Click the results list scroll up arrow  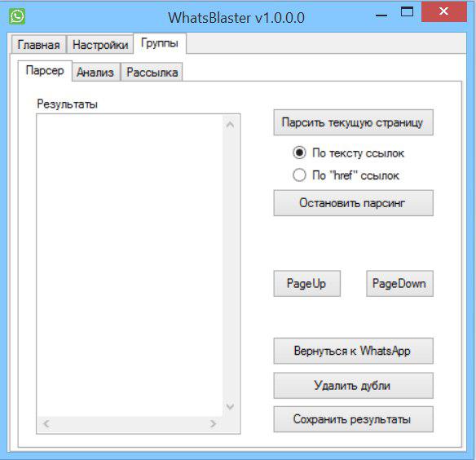coord(230,125)
